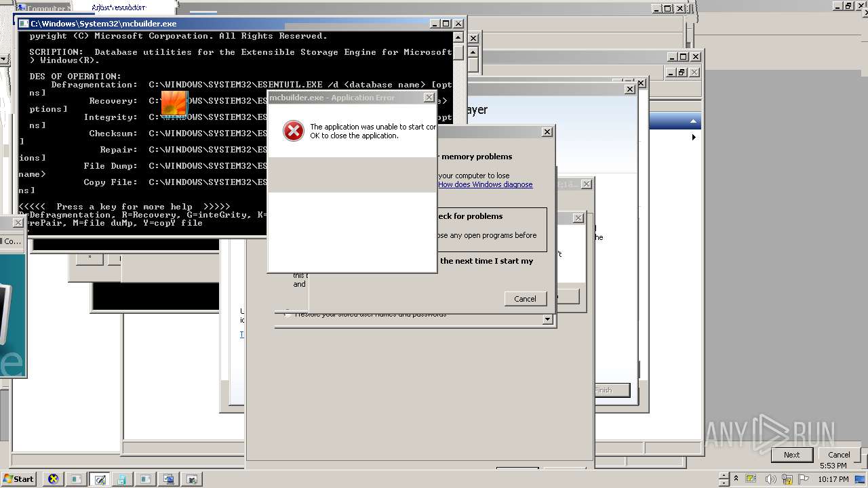The width and height of the screenshot is (868, 488).
Task: Open the seventh taskbar button
Action: pos(191,479)
